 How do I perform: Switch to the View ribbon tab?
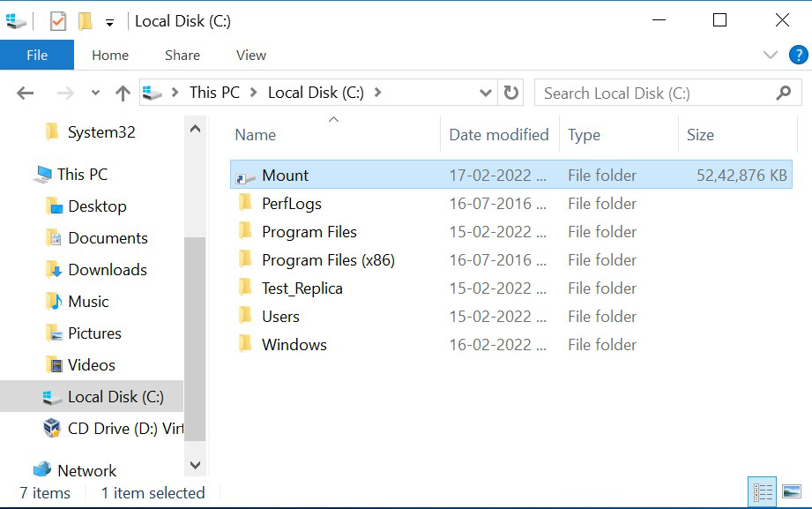[250, 55]
